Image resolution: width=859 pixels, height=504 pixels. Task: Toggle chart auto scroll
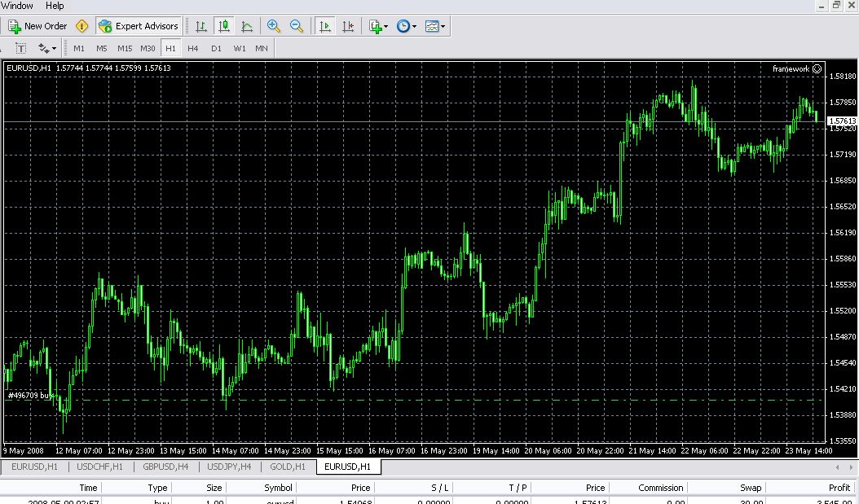tap(325, 26)
